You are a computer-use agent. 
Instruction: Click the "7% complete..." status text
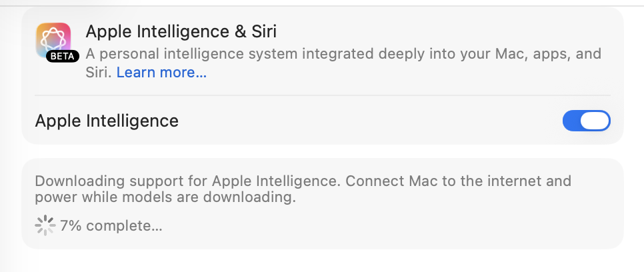[111, 225]
